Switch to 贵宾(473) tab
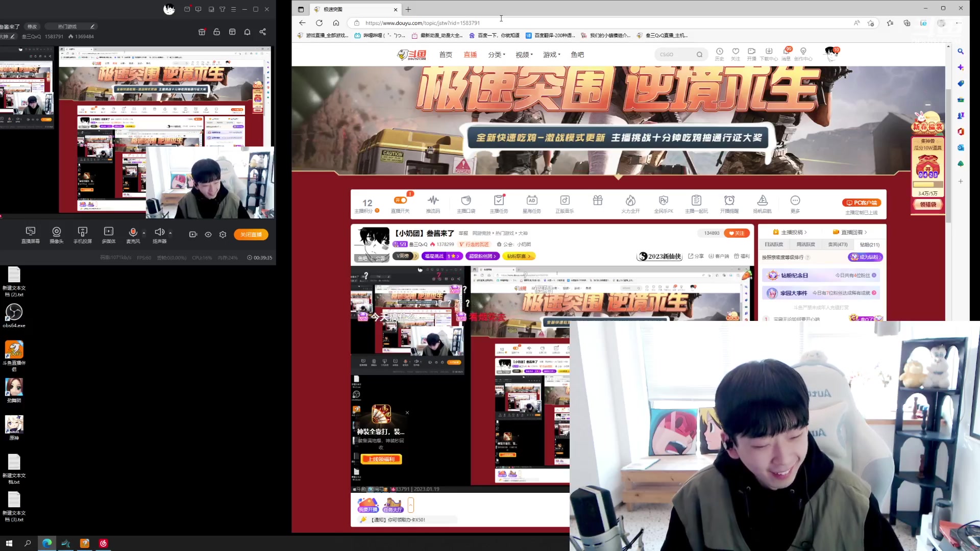The width and height of the screenshot is (980, 551). (x=838, y=244)
